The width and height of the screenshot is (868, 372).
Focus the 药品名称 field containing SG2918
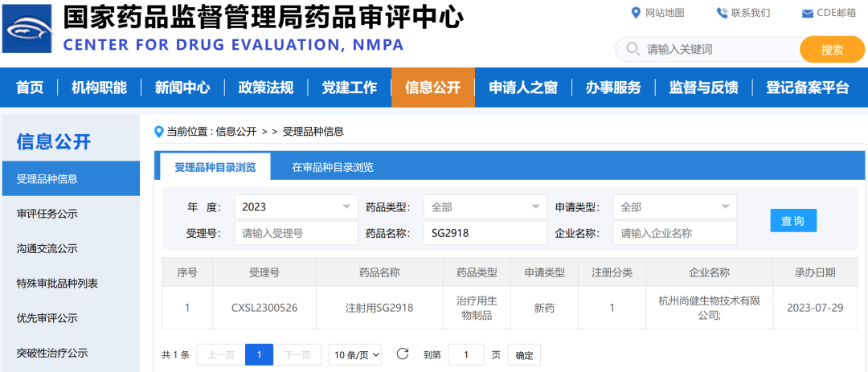(485, 233)
